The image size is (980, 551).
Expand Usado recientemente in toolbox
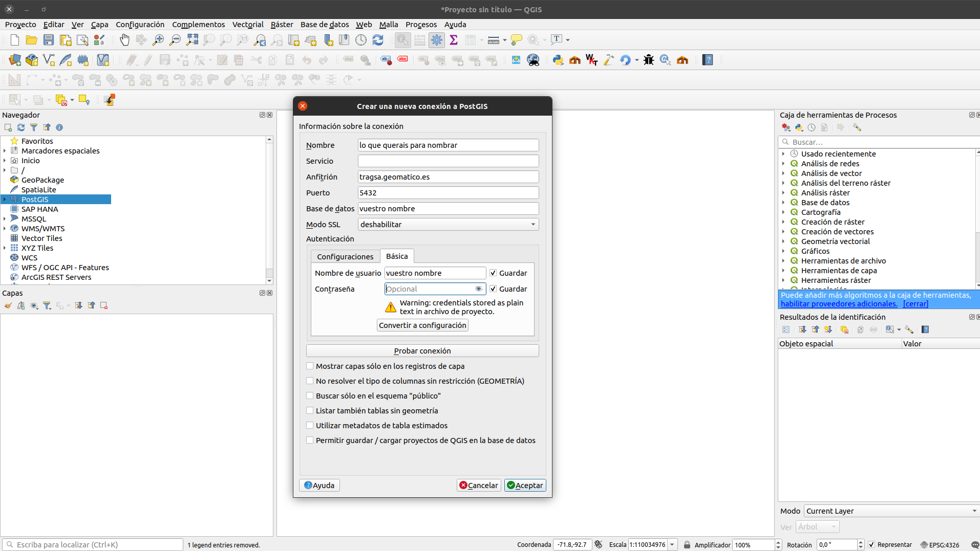click(x=783, y=154)
